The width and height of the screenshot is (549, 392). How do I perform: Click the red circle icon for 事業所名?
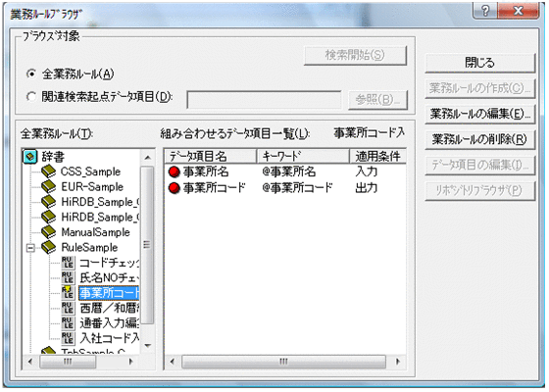coord(175,171)
